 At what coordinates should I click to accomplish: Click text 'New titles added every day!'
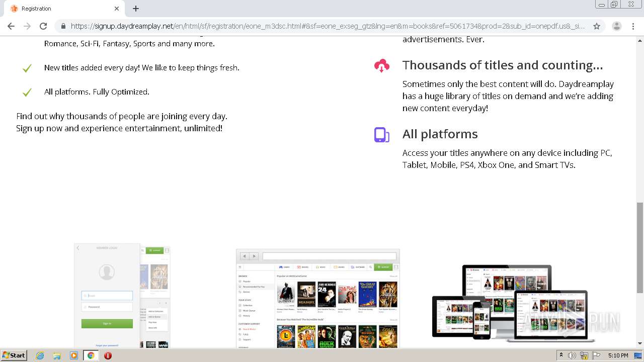coord(92,67)
